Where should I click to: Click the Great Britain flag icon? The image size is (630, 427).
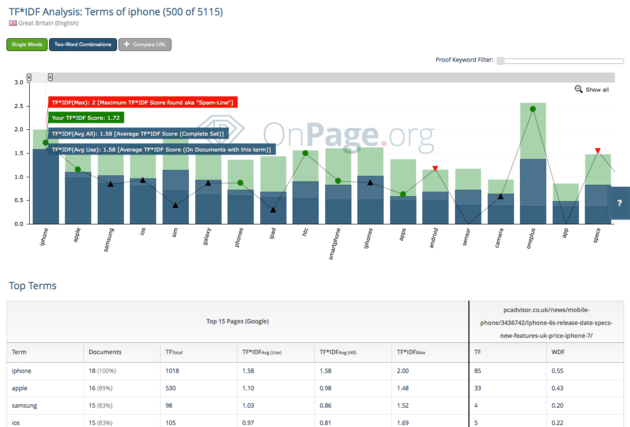click(x=13, y=23)
